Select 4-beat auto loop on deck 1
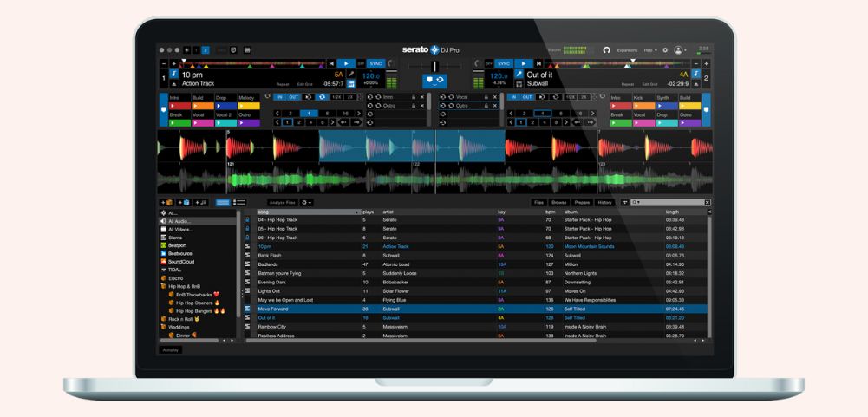The height and width of the screenshot is (417, 868). coord(309,114)
